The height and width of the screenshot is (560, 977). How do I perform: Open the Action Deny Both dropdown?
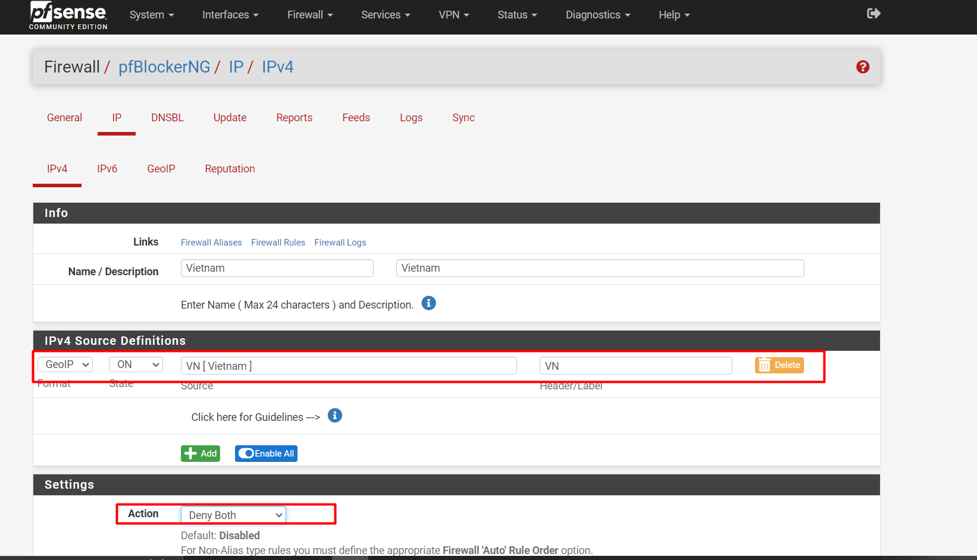[x=233, y=515]
